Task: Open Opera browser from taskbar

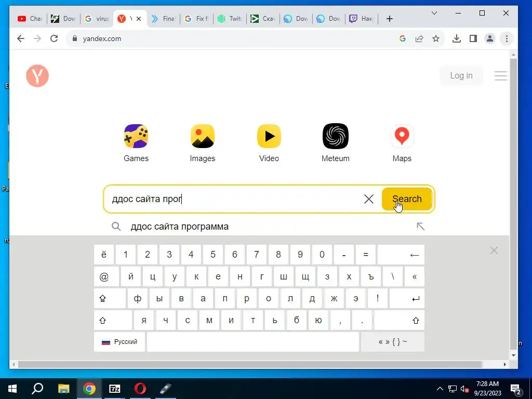Action: pos(140,389)
